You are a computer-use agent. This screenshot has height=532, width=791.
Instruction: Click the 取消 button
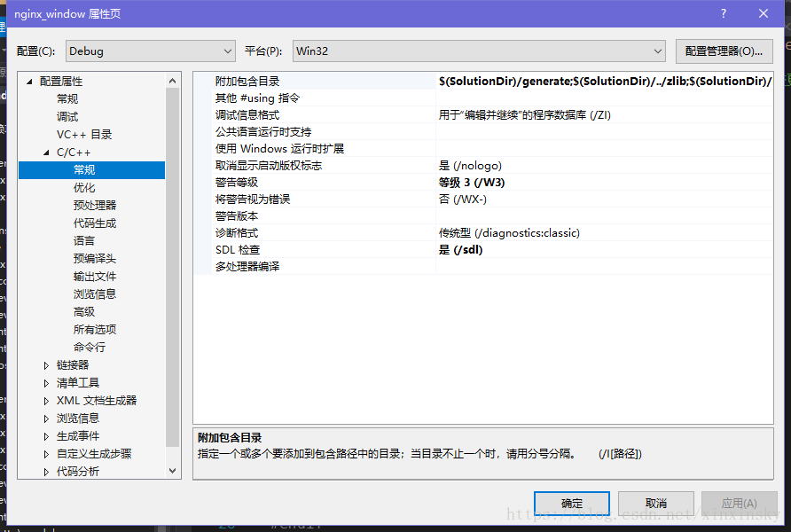click(x=656, y=504)
